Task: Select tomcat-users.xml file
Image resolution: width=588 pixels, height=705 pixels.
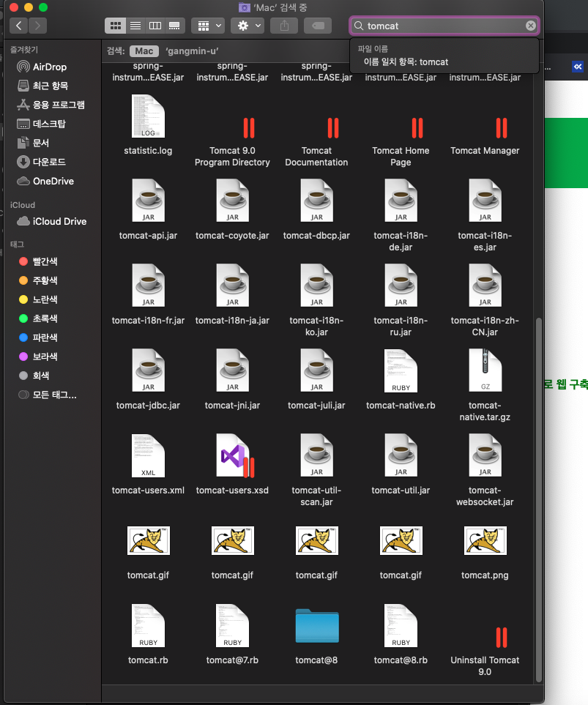Action: click(148, 455)
